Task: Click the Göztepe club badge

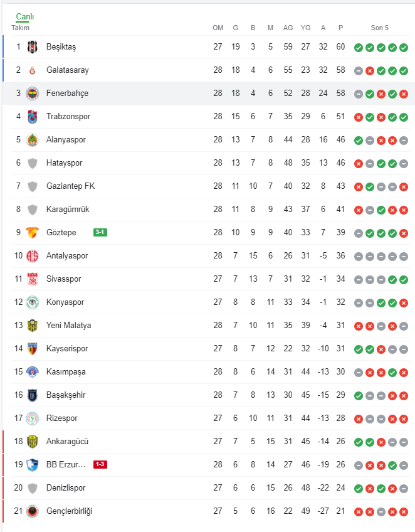Action: [33, 233]
